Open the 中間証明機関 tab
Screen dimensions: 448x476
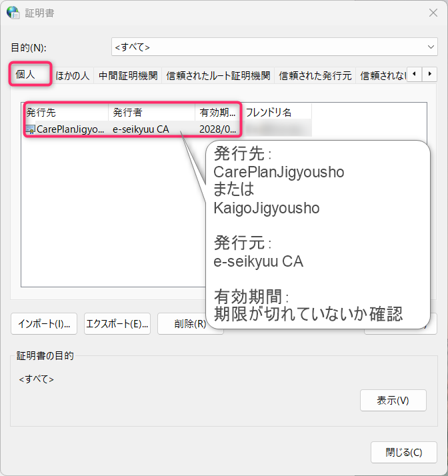pos(128,76)
